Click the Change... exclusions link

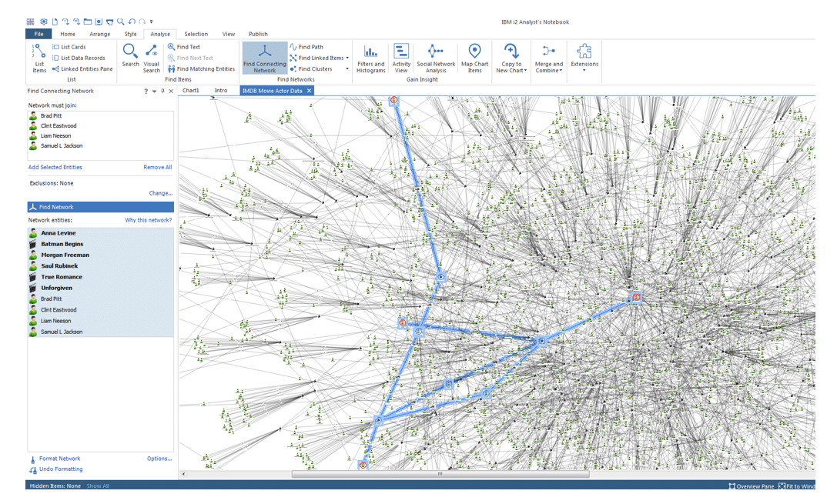(161, 193)
